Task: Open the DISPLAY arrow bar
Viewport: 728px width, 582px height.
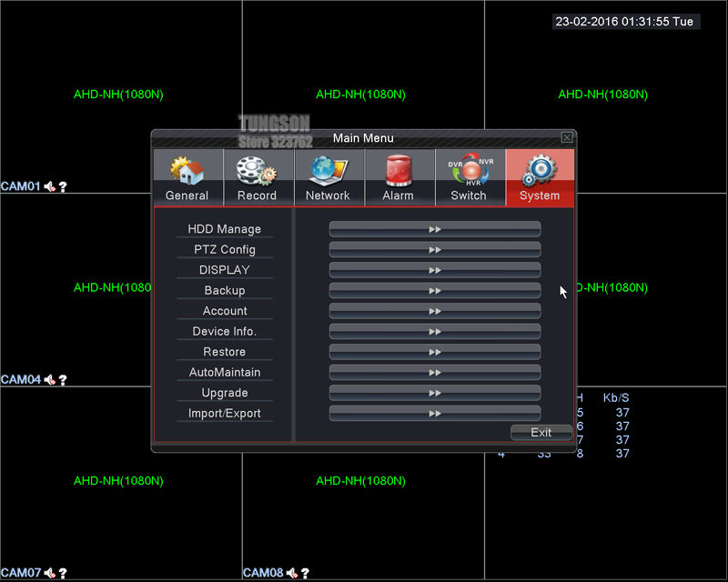Action: click(x=435, y=270)
